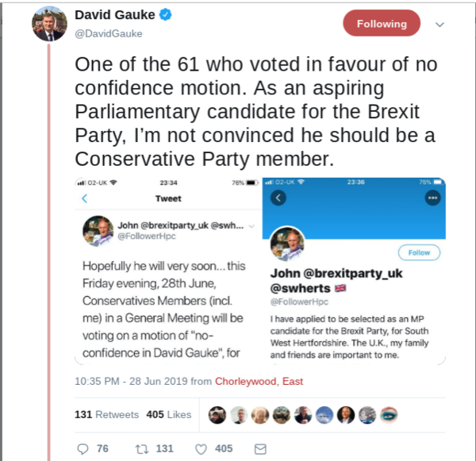
Task: Toggle the red Following button
Action: point(382,24)
